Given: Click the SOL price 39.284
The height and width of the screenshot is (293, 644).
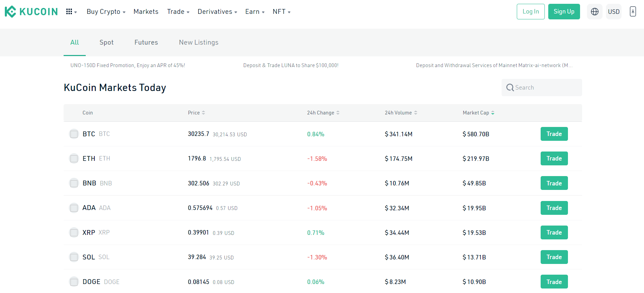Looking at the screenshot, I should tap(197, 257).
